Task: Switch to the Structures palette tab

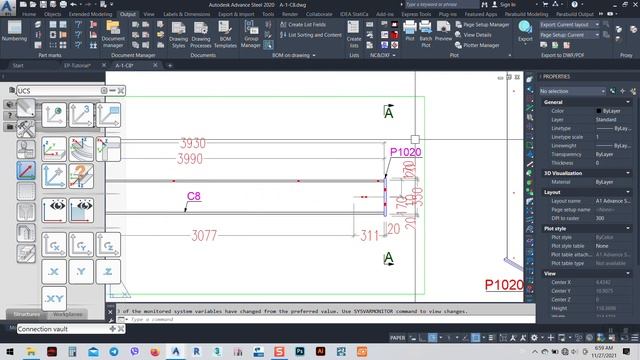Action: 27,314
